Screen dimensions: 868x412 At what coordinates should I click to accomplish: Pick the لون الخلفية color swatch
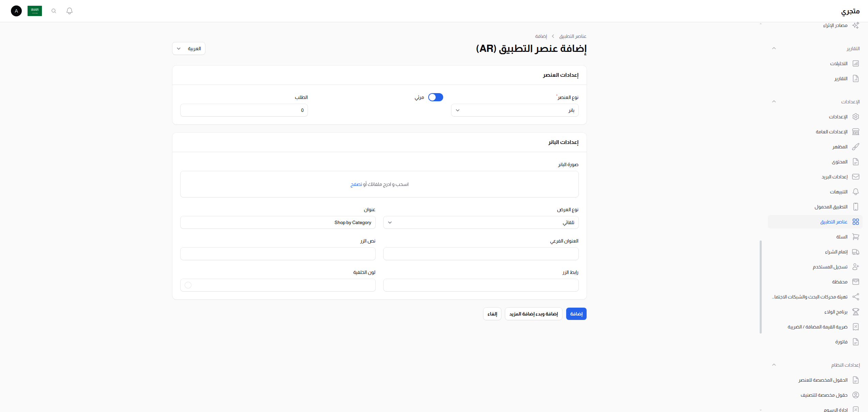tap(188, 285)
